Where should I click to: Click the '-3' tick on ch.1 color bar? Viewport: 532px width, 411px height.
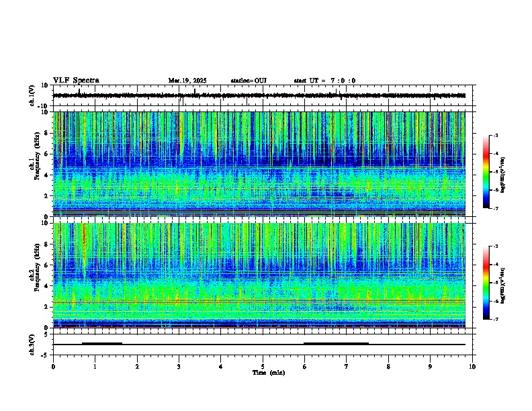coord(495,136)
